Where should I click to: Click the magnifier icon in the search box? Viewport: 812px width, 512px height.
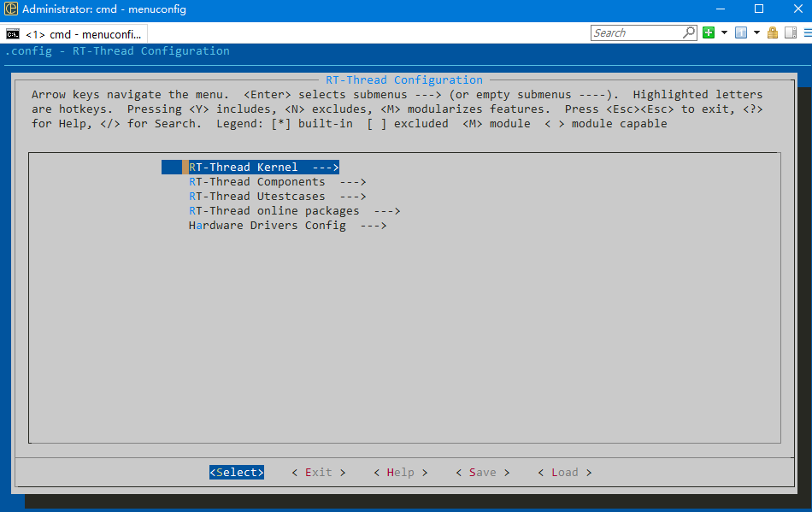(x=689, y=32)
